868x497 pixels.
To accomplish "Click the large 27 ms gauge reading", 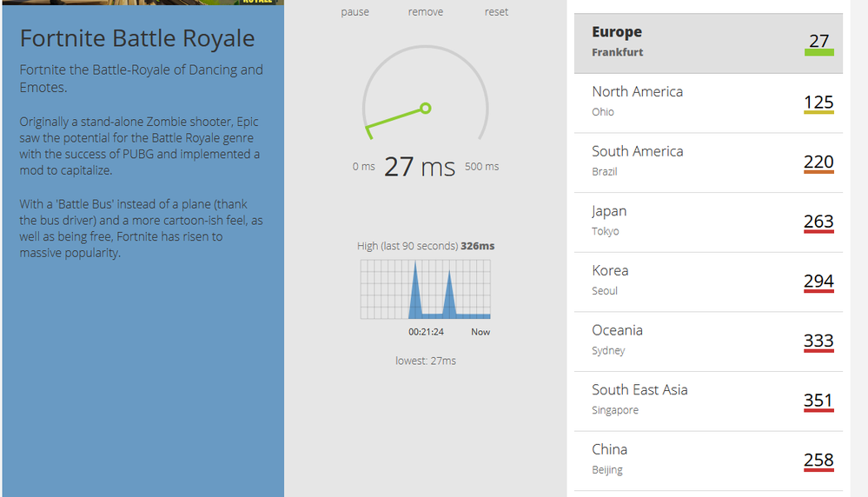I will coord(420,166).
